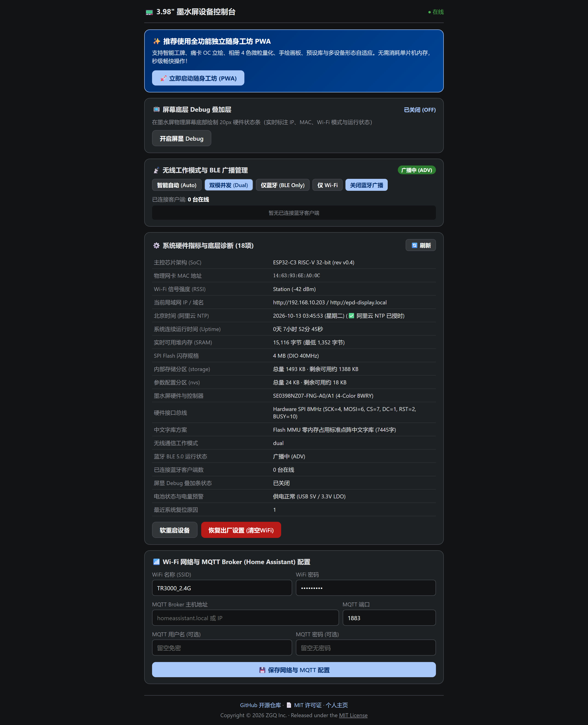This screenshot has width=588, height=725.
Task: Click the uptime value 0天 7小时 52分 45秒
Action: click(x=298, y=329)
